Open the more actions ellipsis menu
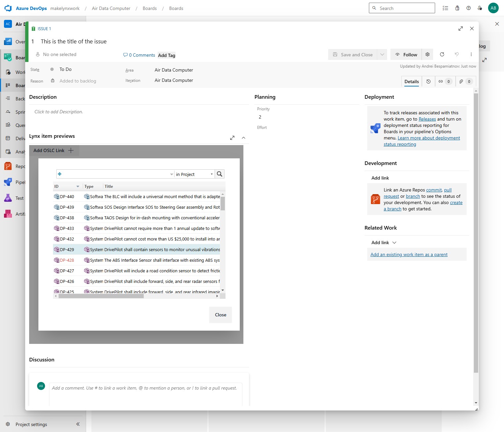 tap(471, 54)
